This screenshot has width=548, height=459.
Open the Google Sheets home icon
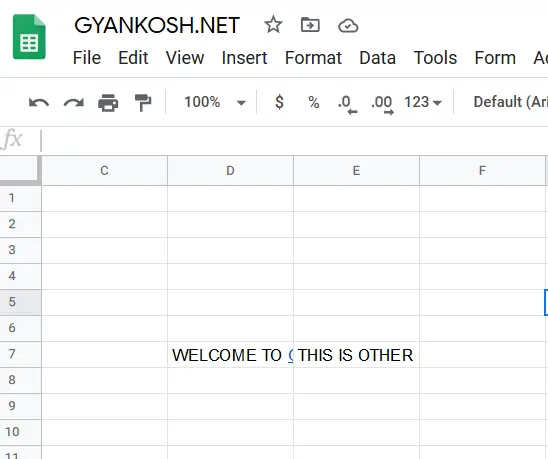pyautogui.click(x=29, y=37)
